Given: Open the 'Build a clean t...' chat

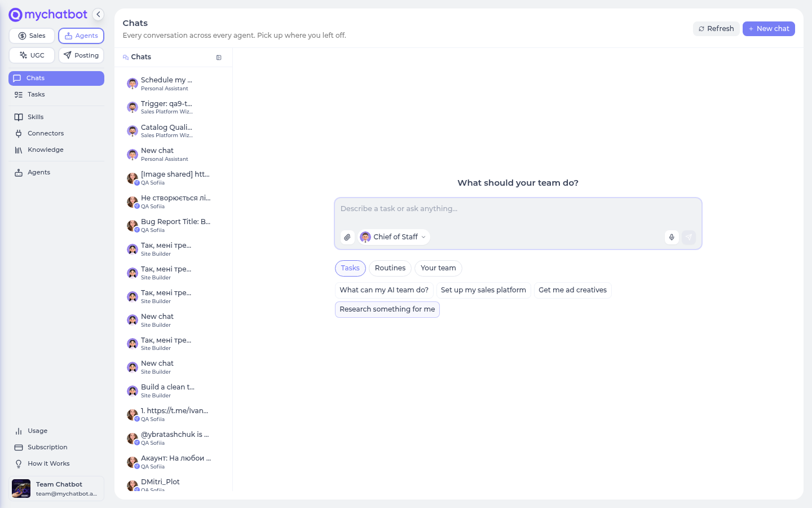Looking at the screenshot, I should pos(173,391).
